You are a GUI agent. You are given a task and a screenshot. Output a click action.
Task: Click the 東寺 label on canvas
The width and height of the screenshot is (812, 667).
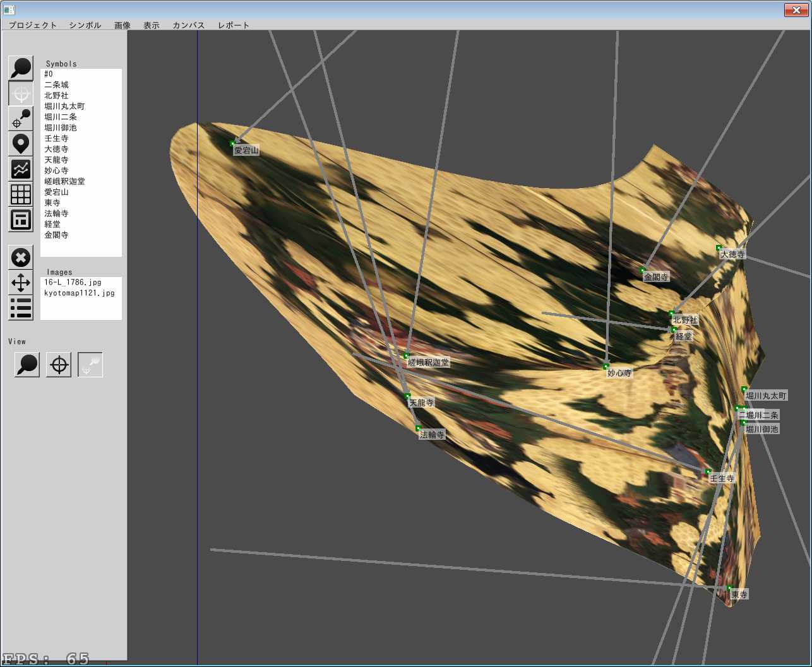point(739,594)
